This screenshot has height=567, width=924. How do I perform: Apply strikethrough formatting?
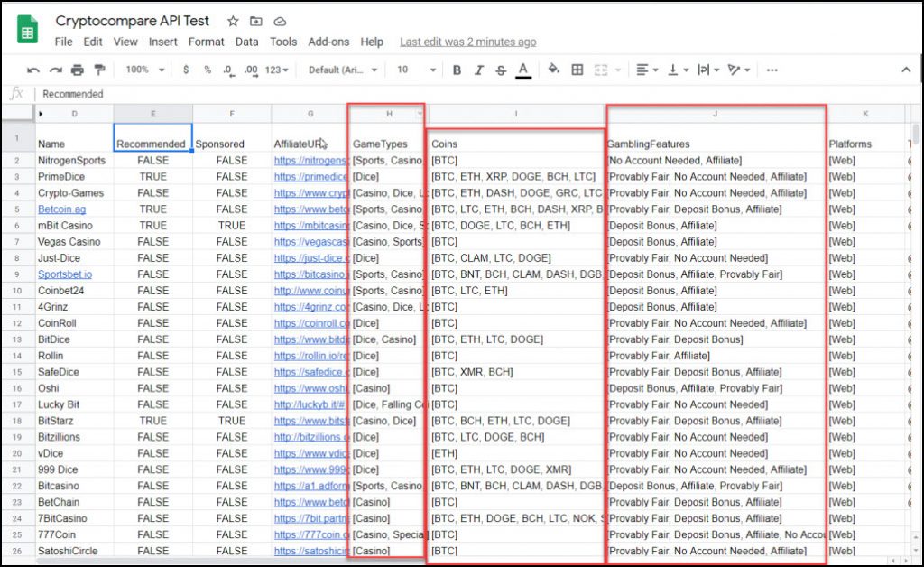click(x=501, y=70)
